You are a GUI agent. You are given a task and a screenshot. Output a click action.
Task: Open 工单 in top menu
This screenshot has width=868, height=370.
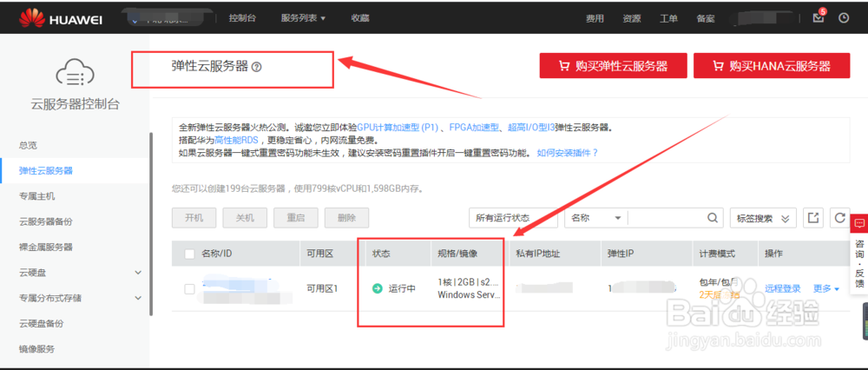click(668, 18)
